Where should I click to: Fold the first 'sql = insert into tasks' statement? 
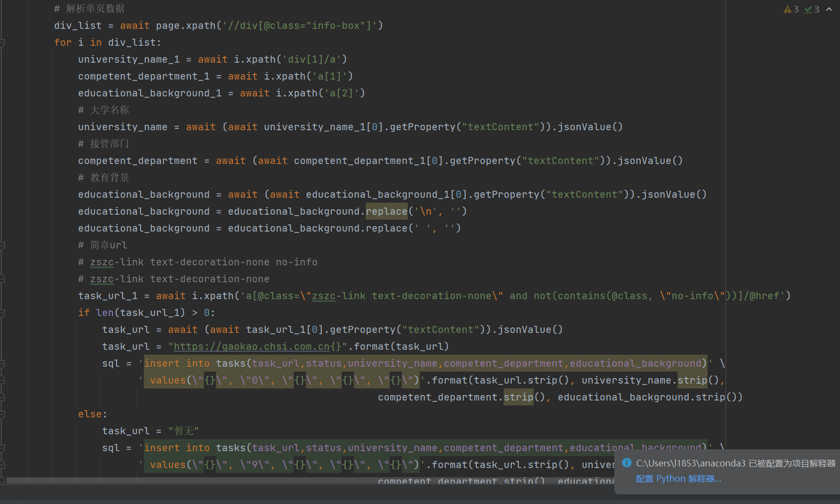pos(2,363)
